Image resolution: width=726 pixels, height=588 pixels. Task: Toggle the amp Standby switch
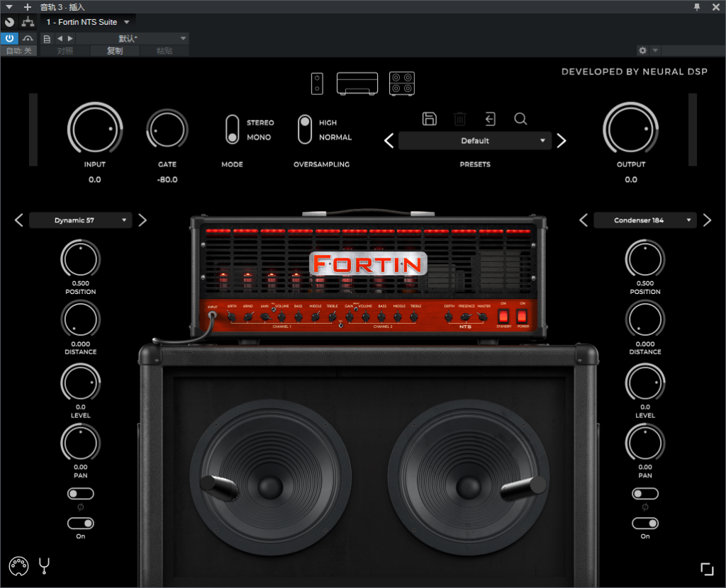pos(503,317)
